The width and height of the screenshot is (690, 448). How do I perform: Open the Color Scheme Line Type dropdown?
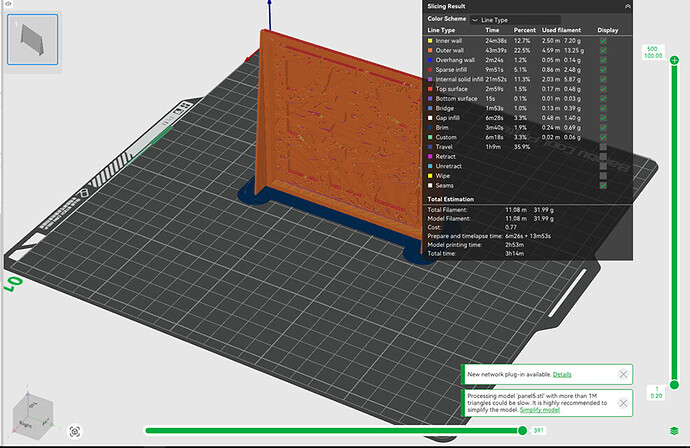pos(515,20)
